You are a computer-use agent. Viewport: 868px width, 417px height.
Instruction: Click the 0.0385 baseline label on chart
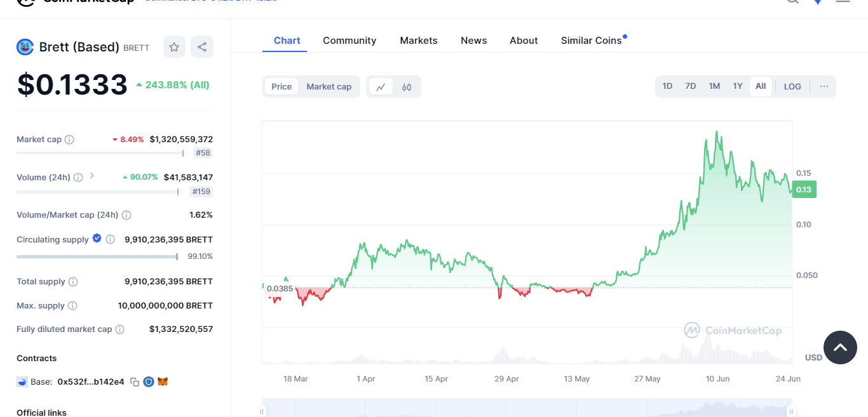pos(280,289)
